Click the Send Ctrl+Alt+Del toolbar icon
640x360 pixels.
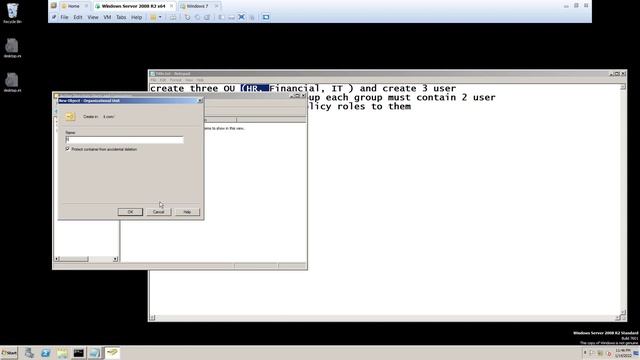pos(173,17)
